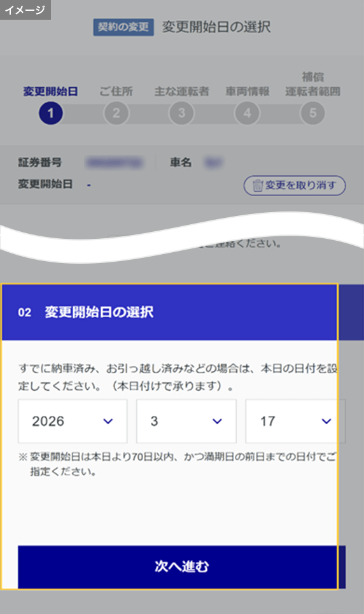This screenshot has height=614, width=364.
Task: Click the note starting with ※ 変更開始日は本日より70日以内
Action: click(x=177, y=464)
